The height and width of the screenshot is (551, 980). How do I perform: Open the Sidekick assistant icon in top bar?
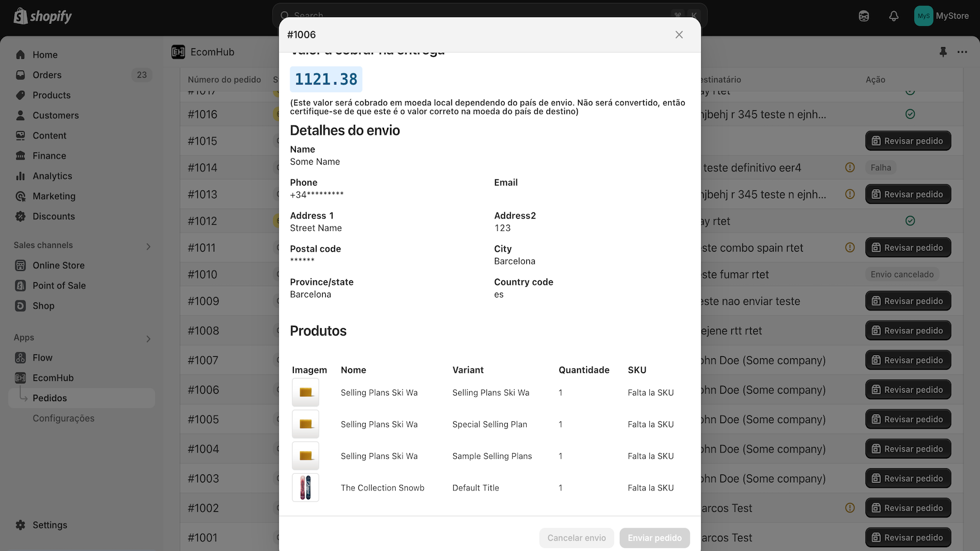864,17
